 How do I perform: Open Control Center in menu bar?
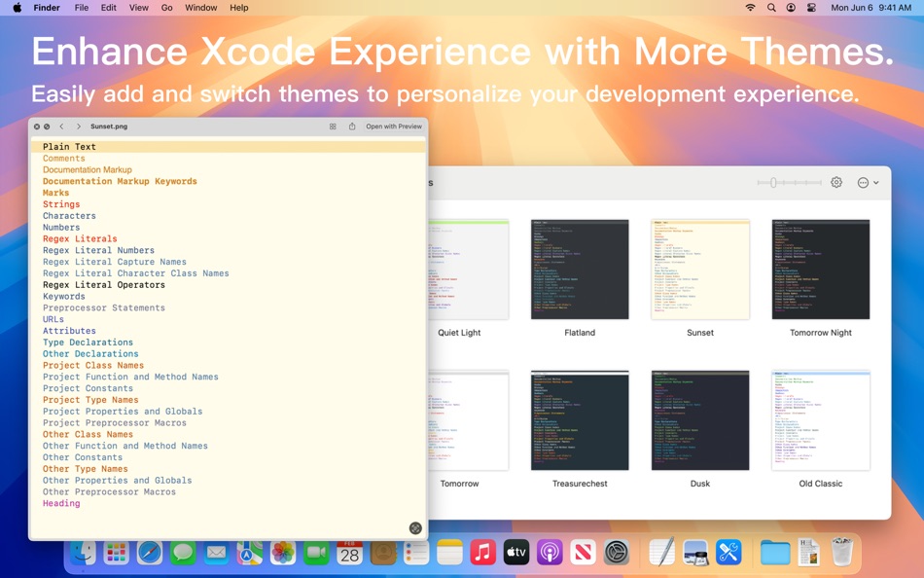811,8
